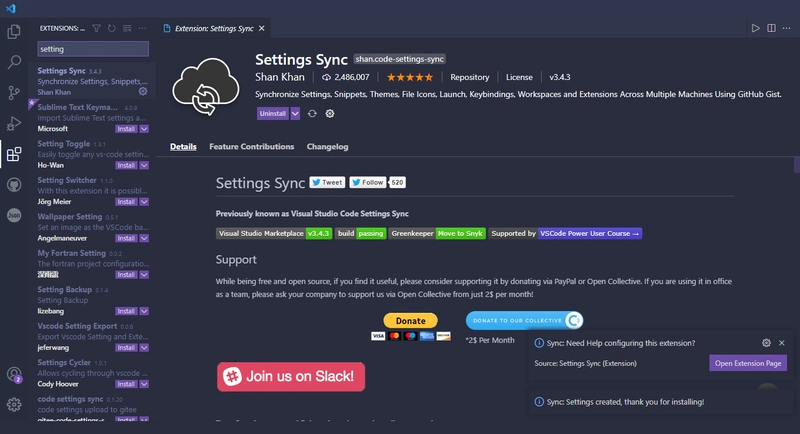Click the Twitter Follow button
The image size is (800, 434).
(367, 183)
